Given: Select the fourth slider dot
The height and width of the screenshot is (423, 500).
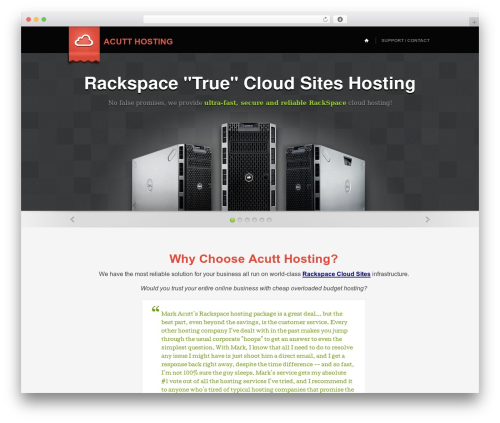Looking at the screenshot, I should click(254, 220).
